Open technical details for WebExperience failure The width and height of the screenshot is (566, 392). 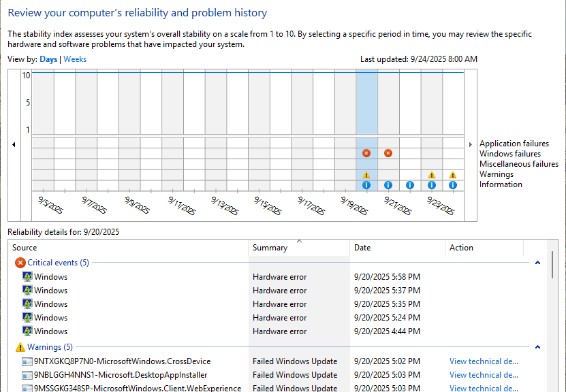484,389
